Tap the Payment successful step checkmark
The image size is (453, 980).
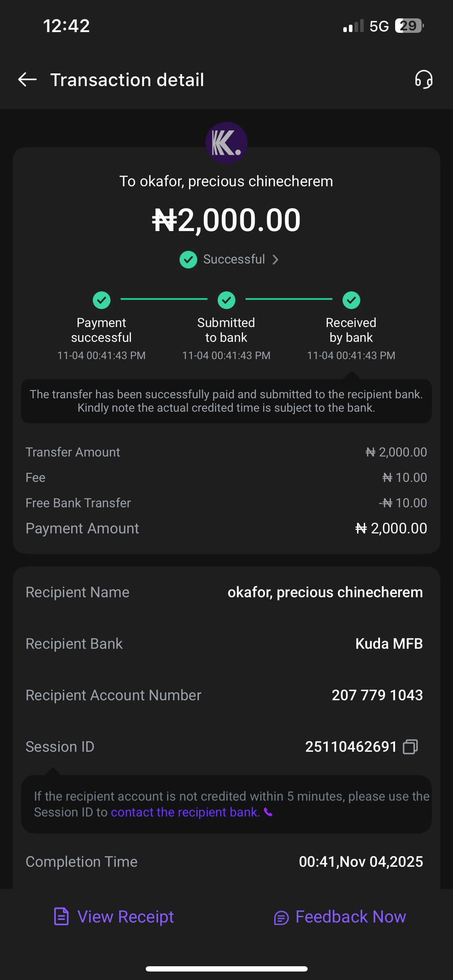(102, 300)
